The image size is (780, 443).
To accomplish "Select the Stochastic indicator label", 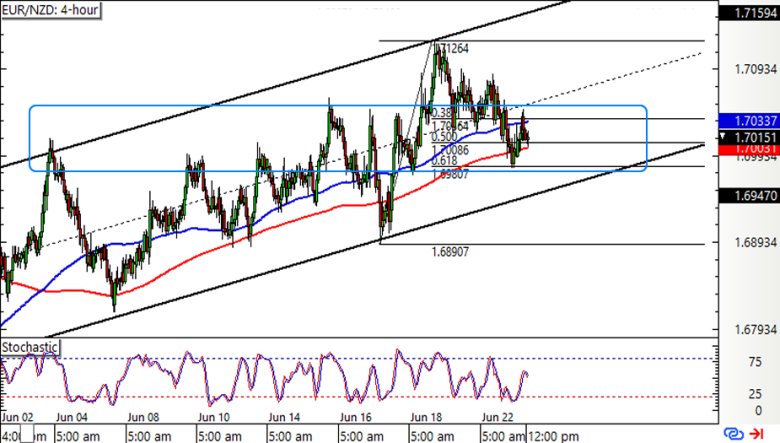I will 30,347.
